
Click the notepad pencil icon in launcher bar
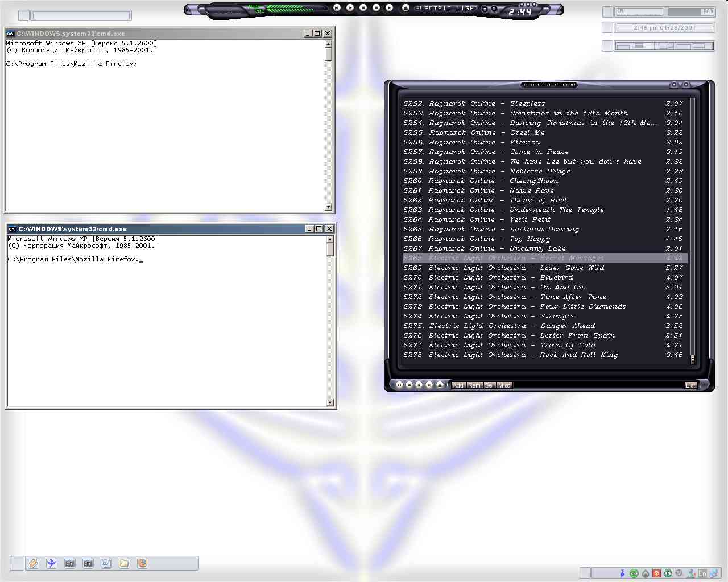point(34,563)
